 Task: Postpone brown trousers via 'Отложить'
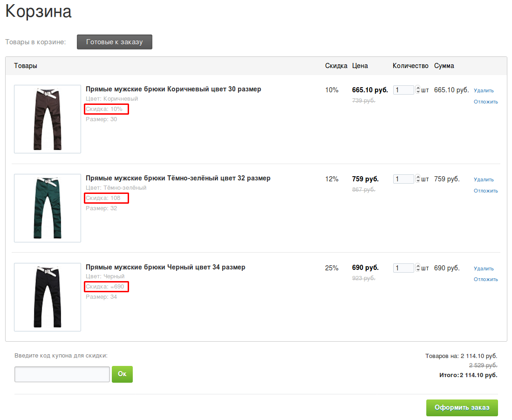(x=486, y=102)
